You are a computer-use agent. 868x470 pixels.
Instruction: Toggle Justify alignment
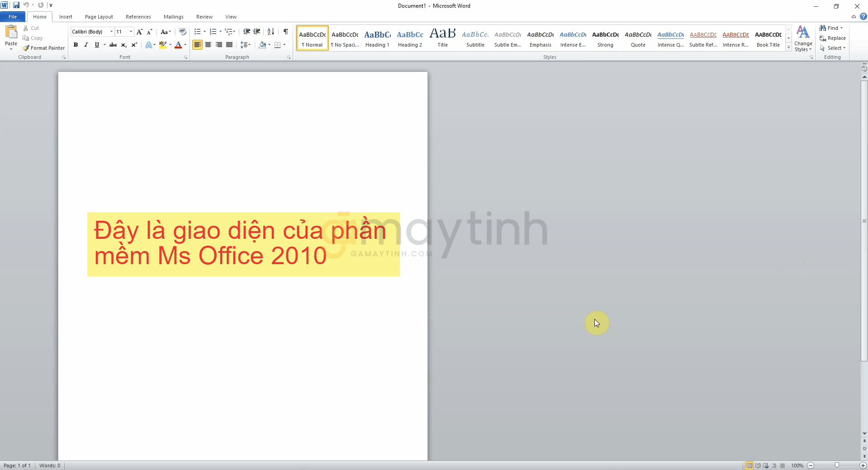[229, 45]
